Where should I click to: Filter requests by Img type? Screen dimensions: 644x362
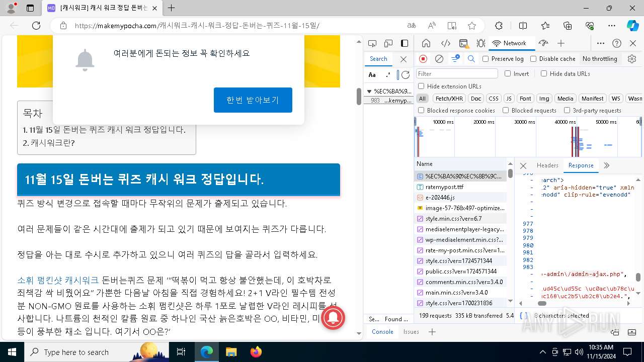point(544,99)
